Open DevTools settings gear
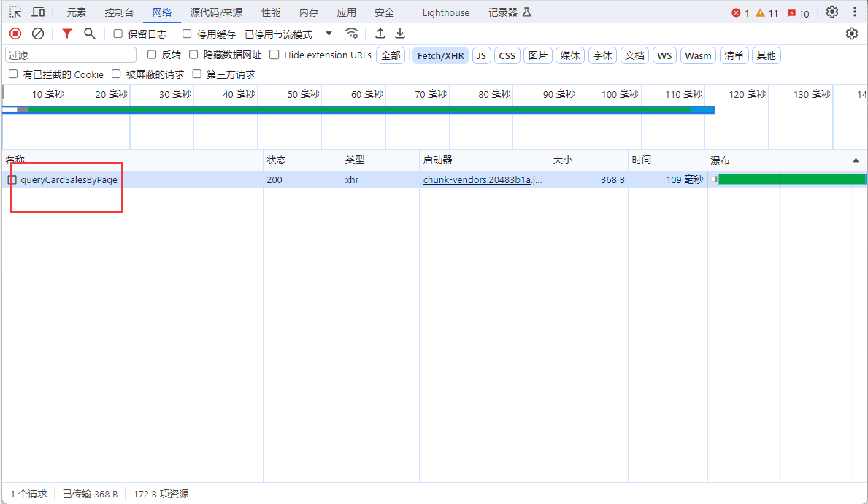868x504 pixels. [x=831, y=11]
